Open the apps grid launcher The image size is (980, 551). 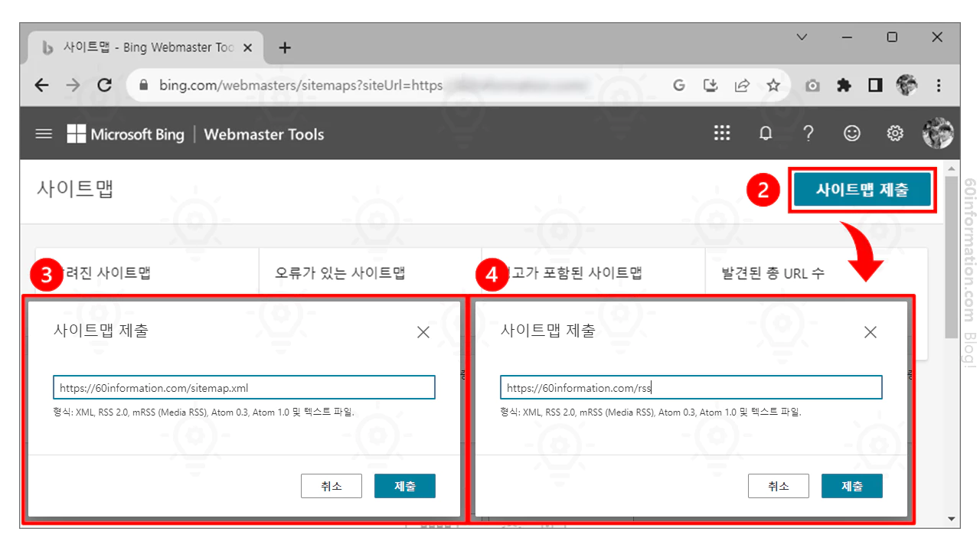pyautogui.click(x=722, y=133)
